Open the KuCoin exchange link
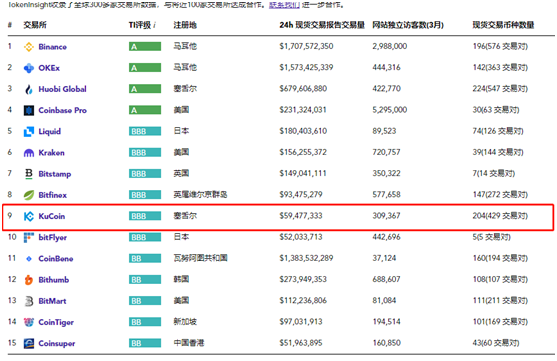557x361 pixels. (52, 216)
